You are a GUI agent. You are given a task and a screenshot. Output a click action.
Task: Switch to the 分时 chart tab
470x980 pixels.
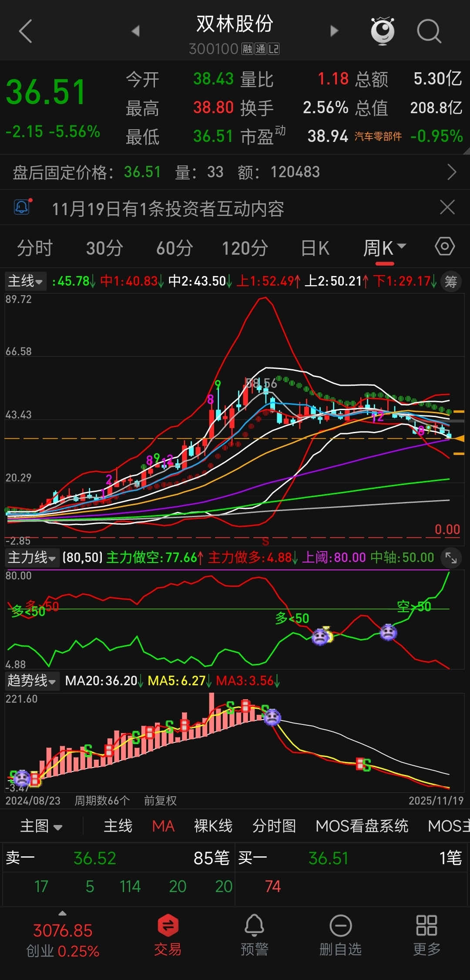[35, 248]
